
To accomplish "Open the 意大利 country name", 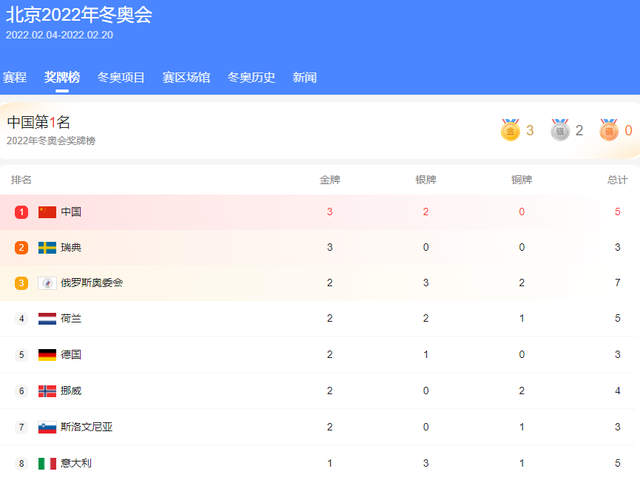I will 76,463.
